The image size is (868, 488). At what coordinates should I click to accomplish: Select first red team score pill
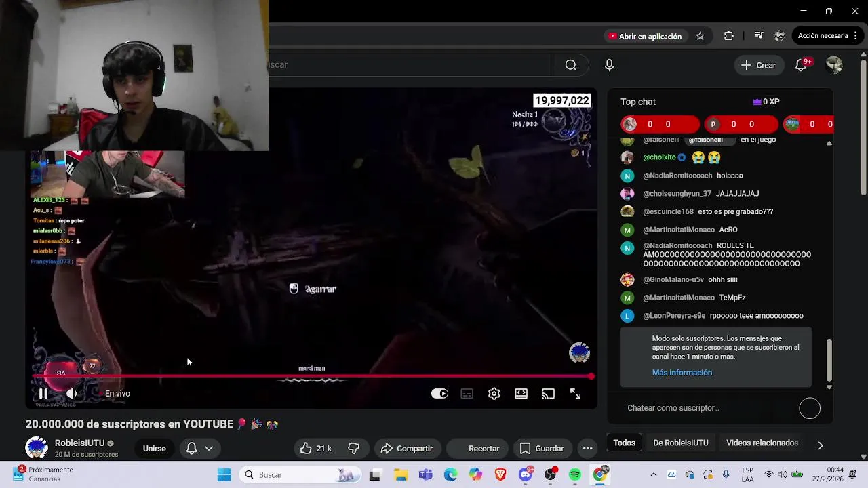660,124
